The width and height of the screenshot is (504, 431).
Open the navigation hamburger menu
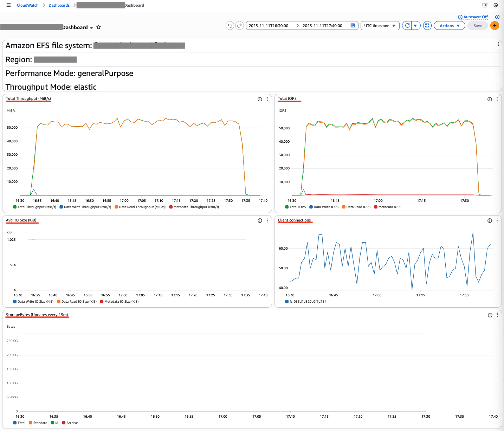pyautogui.click(x=8, y=5)
